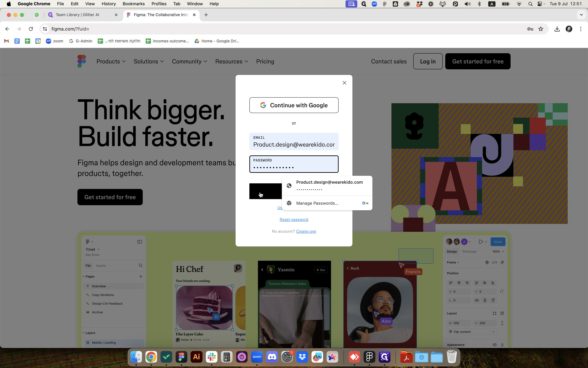
Task: Open the Profiles menu
Action: tap(159, 4)
